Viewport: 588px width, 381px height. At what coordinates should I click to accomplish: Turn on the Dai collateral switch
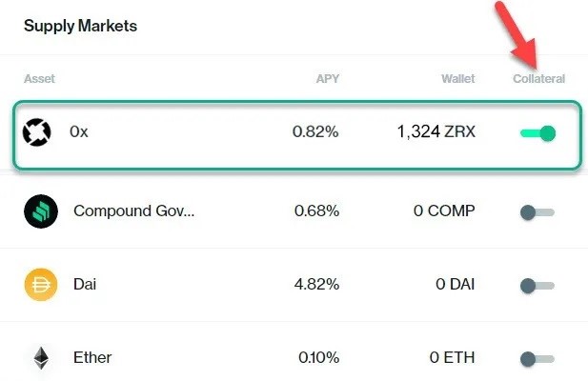(537, 286)
